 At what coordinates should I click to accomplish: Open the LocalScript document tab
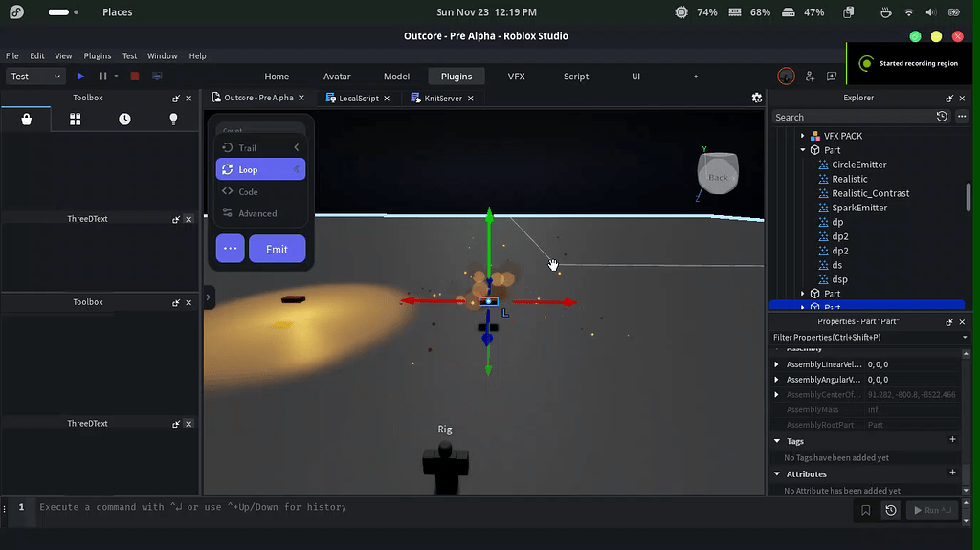359,99
